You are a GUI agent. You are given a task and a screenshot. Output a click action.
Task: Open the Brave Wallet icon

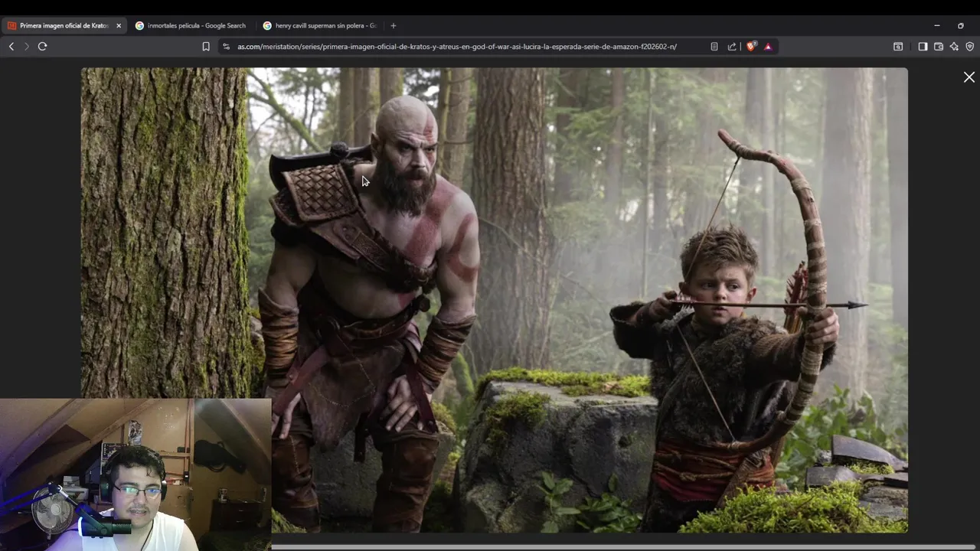tap(939, 47)
